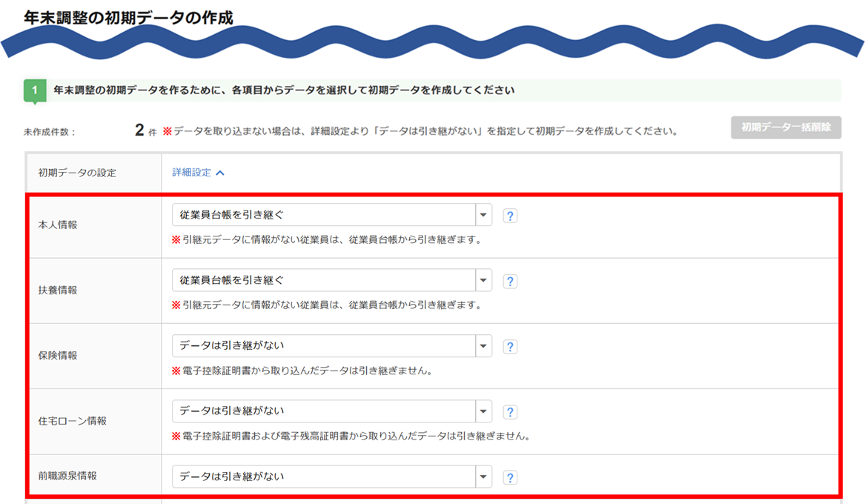
Task: Open the 扶養情報 dropdown arrow button
Action: (483, 280)
